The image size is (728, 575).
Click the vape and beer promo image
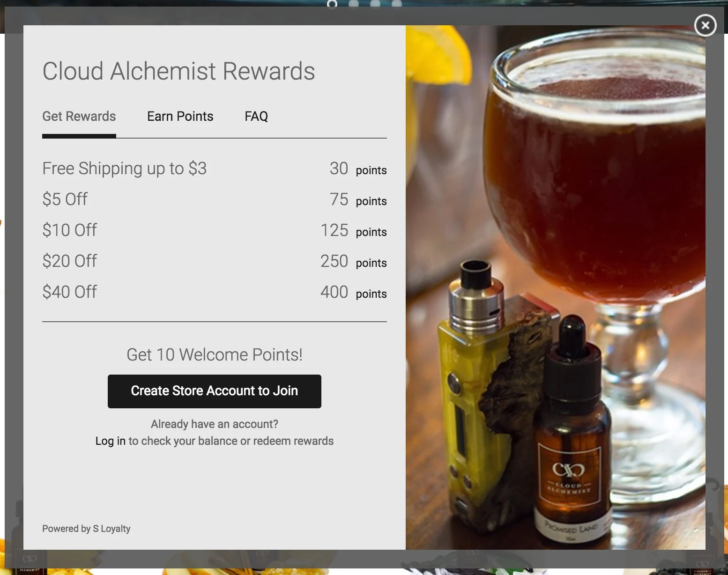[556, 287]
